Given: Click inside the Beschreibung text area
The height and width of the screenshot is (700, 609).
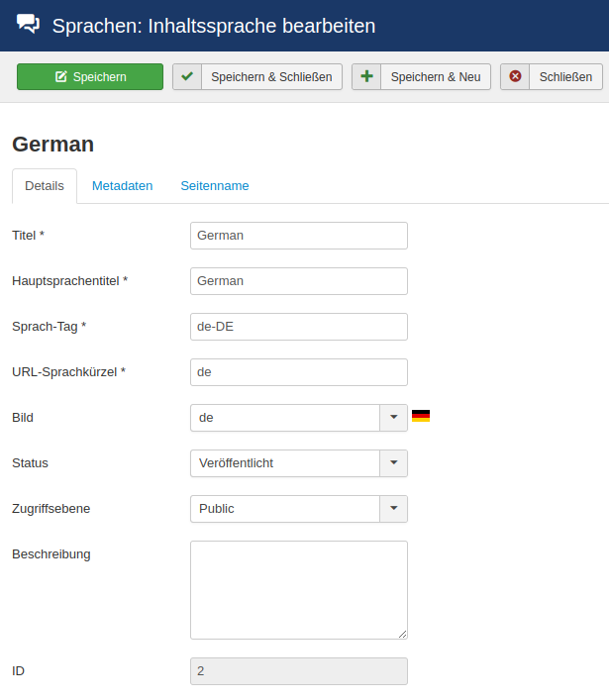Looking at the screenshot, I should pos(298,590).
